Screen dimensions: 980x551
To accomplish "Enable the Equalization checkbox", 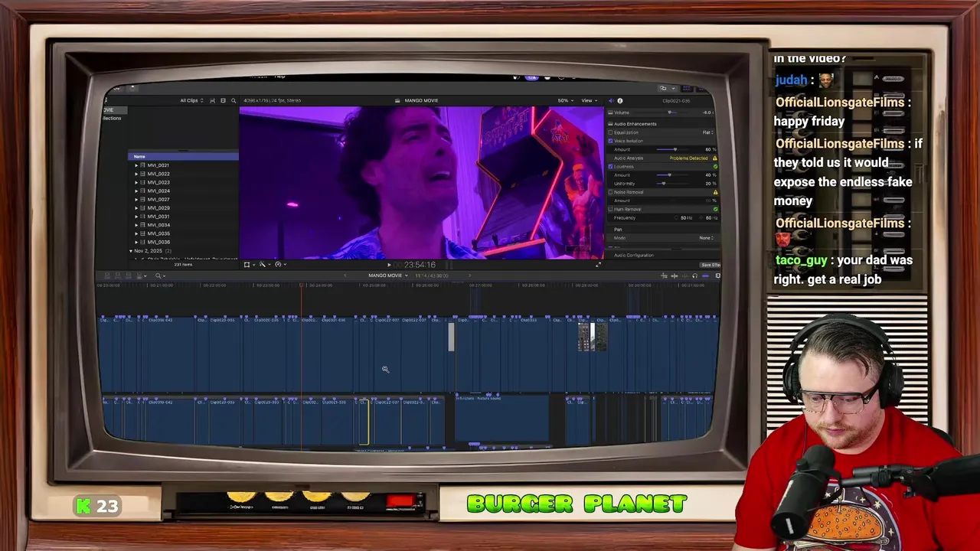I will coord(610,132).
